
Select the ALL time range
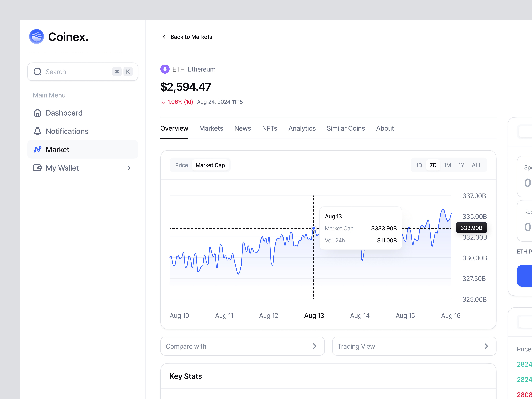[x=476, y=165]
